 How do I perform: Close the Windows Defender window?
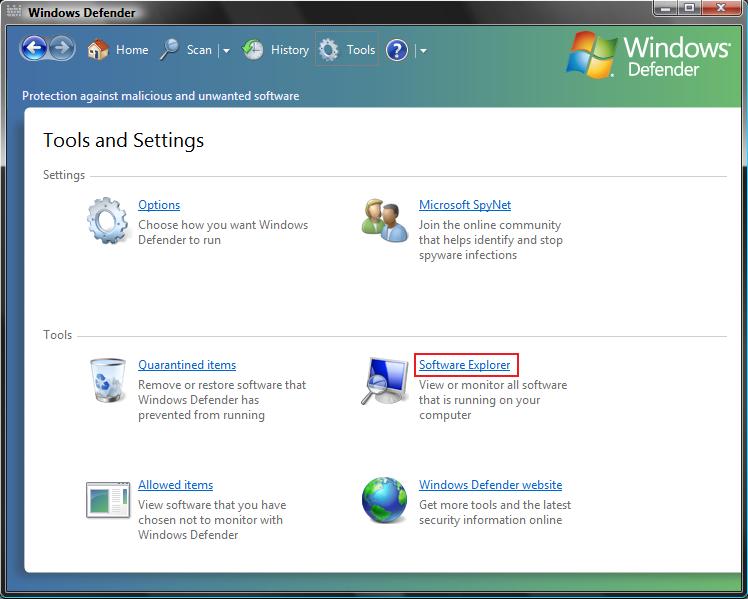[x=721, y=8]
